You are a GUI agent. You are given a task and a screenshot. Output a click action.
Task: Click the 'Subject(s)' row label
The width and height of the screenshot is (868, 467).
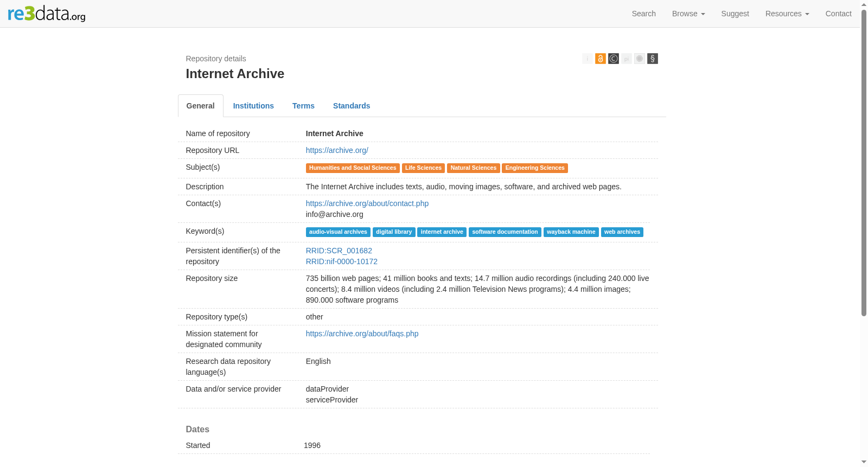tap(203, 167)
